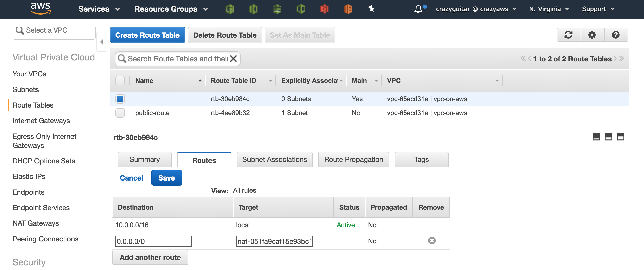Remove the 0.0.0.0/0 route entry
Viewport: 644px width, 270px height.
coord(432,241)
